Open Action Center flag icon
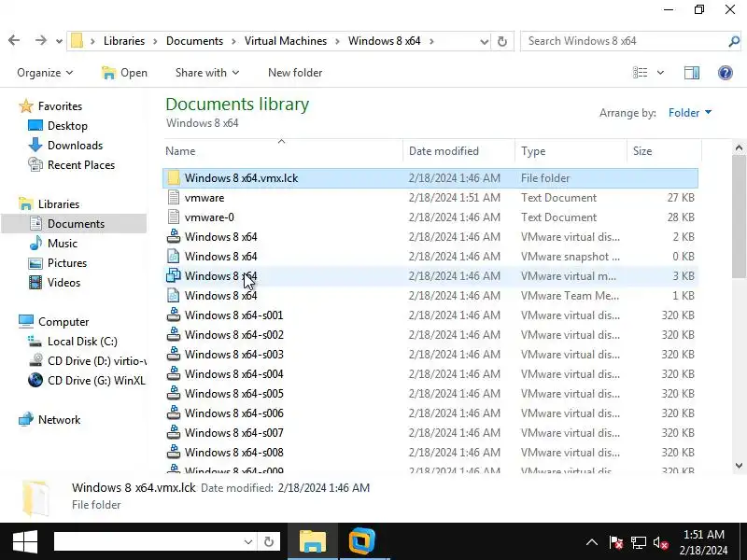747x560 pixels. pos(616,542)
